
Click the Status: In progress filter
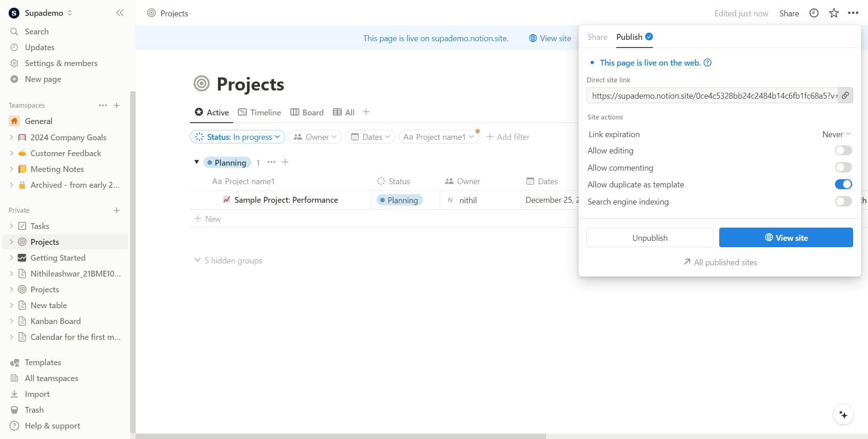tap(237, 137)
